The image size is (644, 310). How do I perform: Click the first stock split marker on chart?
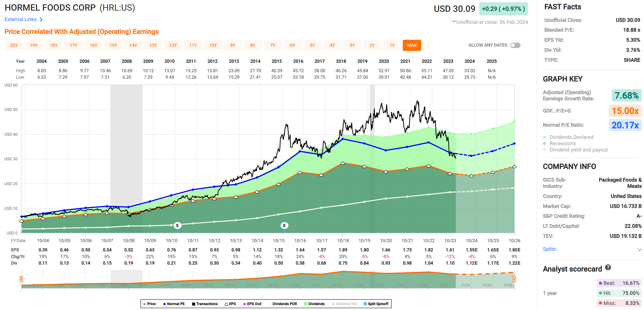177,225
